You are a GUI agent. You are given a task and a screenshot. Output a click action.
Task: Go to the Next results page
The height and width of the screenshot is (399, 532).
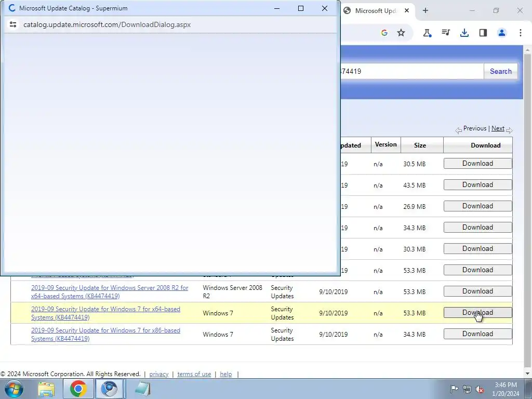tap(498, 128)
